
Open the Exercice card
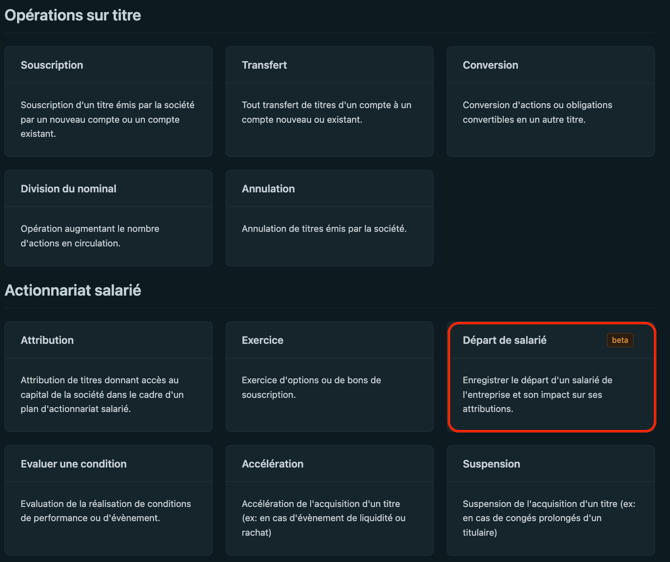point(329,377)
